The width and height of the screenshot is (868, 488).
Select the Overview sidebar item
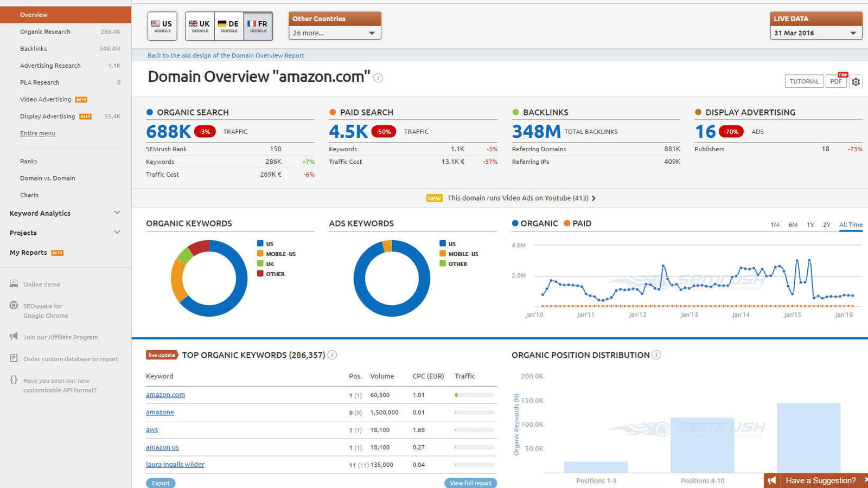point(66,15)
